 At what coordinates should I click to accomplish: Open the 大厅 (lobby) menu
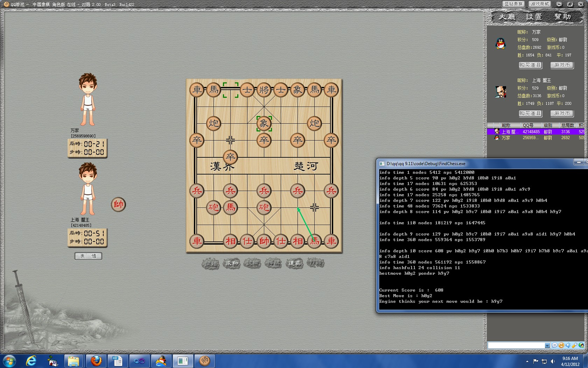(507, 17)
